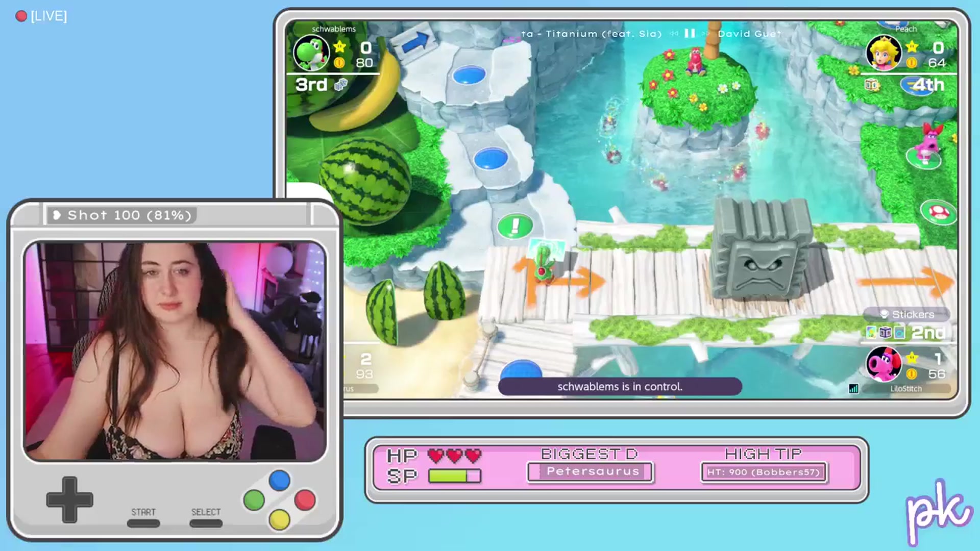Click the blue space above the event space
Viewport: 980px width, 551px height.
pos(491,158)
